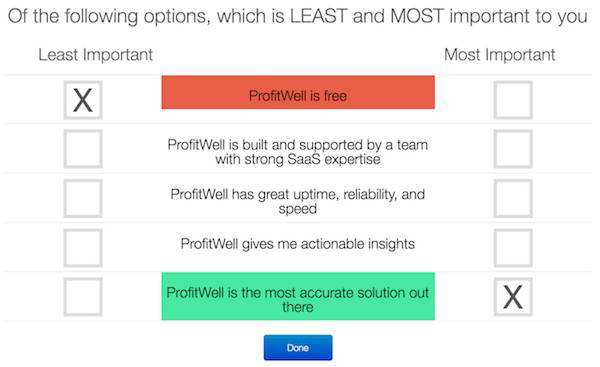Mark most accurate solution as Least Important
Screen dimensions: 600x367
click(x=83, y=297)
